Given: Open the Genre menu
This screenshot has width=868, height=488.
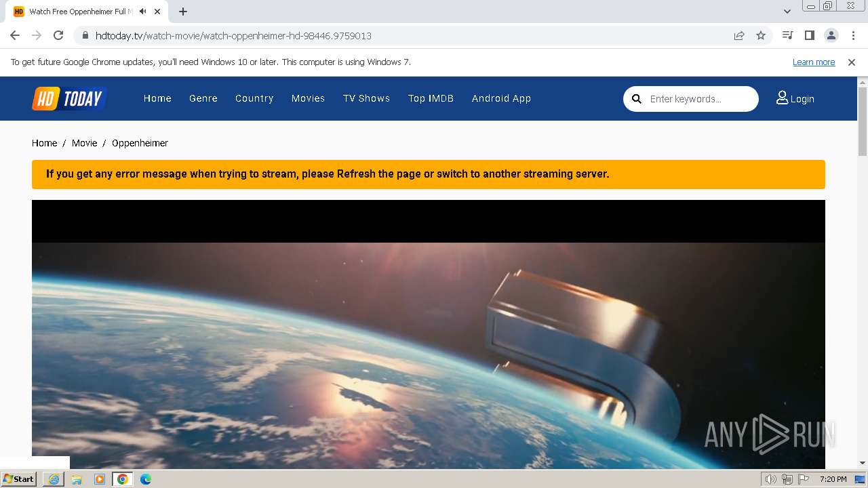Looking at the screenshot, I should click(x=203, y=98).
